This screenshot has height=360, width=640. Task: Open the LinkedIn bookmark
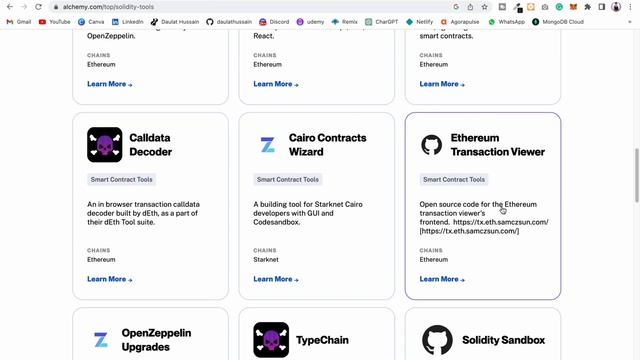pyautogui.click(x=128, y=22)
